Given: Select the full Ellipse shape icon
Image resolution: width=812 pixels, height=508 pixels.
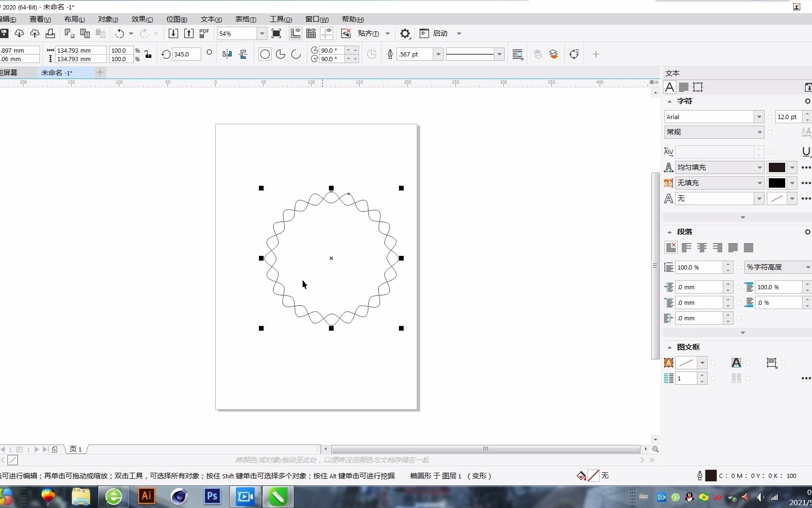Looking at the screenshot, I should [265, 54].
